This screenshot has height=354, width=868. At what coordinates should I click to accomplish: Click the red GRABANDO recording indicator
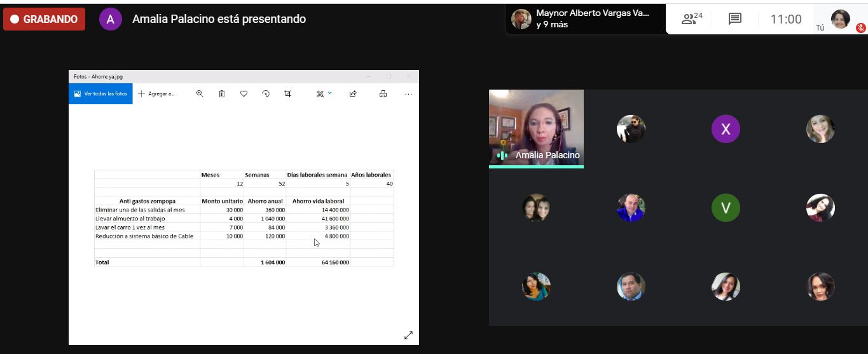click(44, 19)
